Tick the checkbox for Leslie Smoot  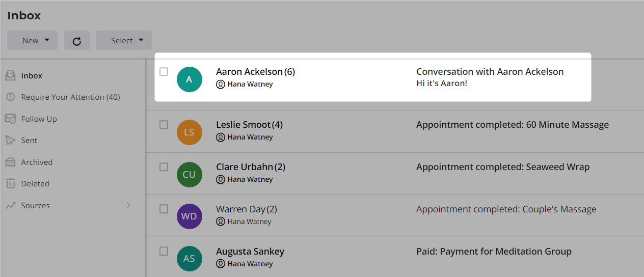click(164, 125)
